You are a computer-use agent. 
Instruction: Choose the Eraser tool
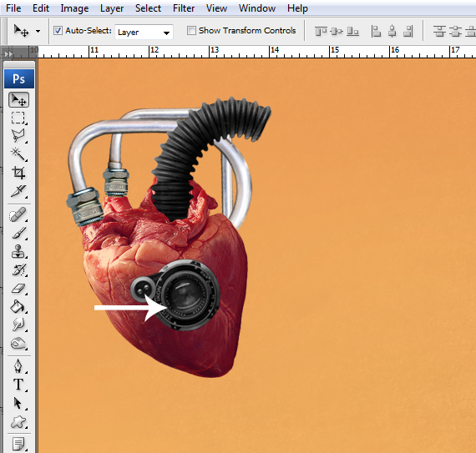[18, 288]
